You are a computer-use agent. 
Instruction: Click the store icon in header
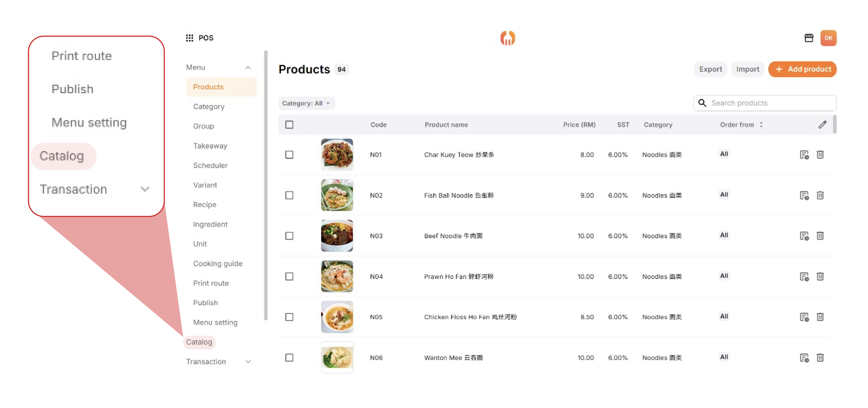pos(809,38)
